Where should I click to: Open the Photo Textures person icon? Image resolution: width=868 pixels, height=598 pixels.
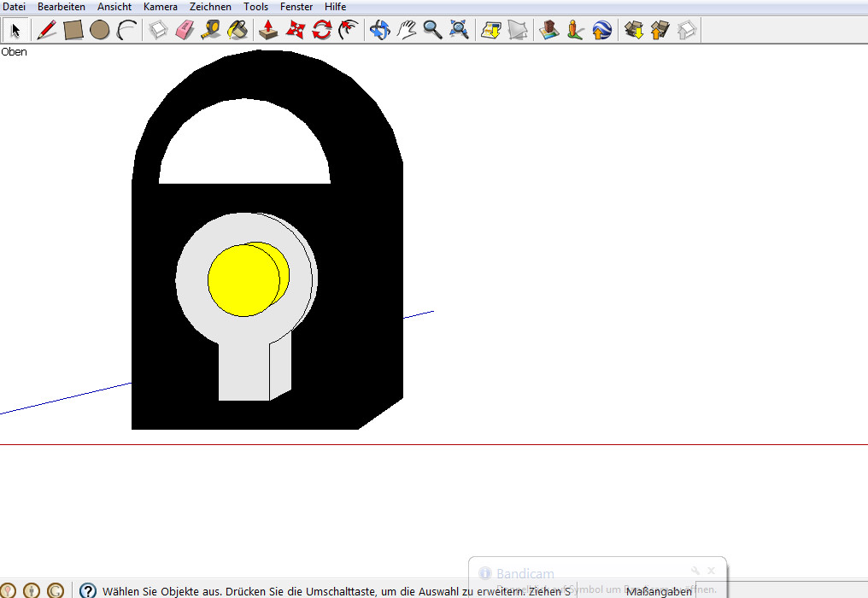tap(576, 30)
